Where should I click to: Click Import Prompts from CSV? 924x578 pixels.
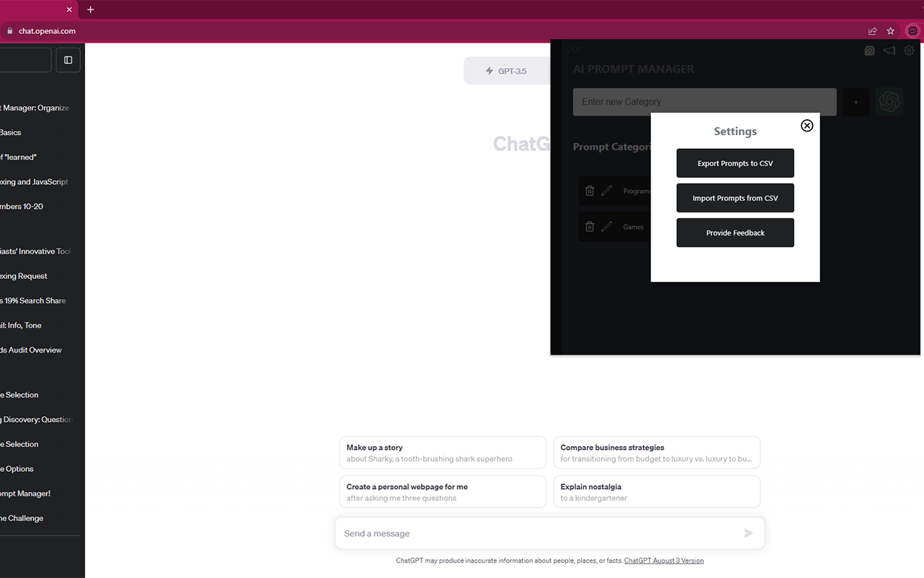pos(735,198)
